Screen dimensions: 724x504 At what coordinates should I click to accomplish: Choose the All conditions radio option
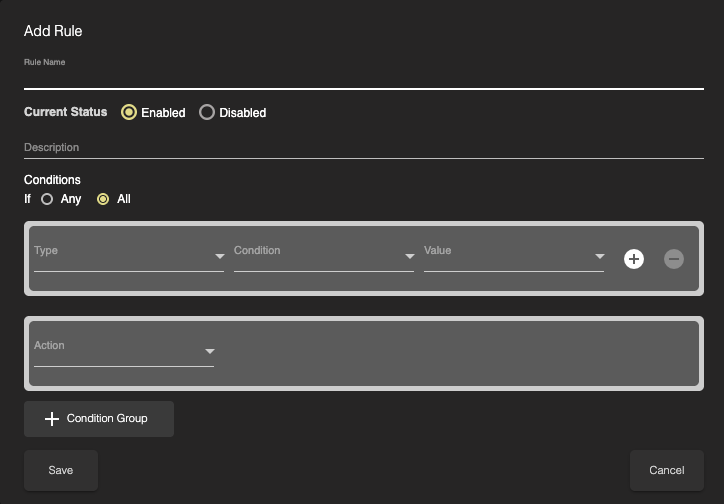pyautogui.click(x=103, y=199)
